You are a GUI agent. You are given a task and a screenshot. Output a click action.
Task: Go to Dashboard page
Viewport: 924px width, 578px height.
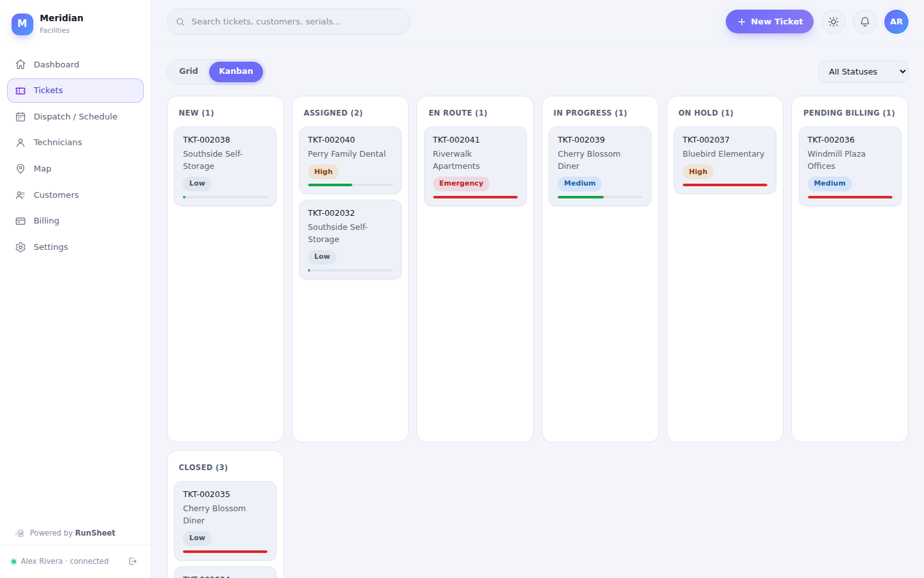point(75,64)
